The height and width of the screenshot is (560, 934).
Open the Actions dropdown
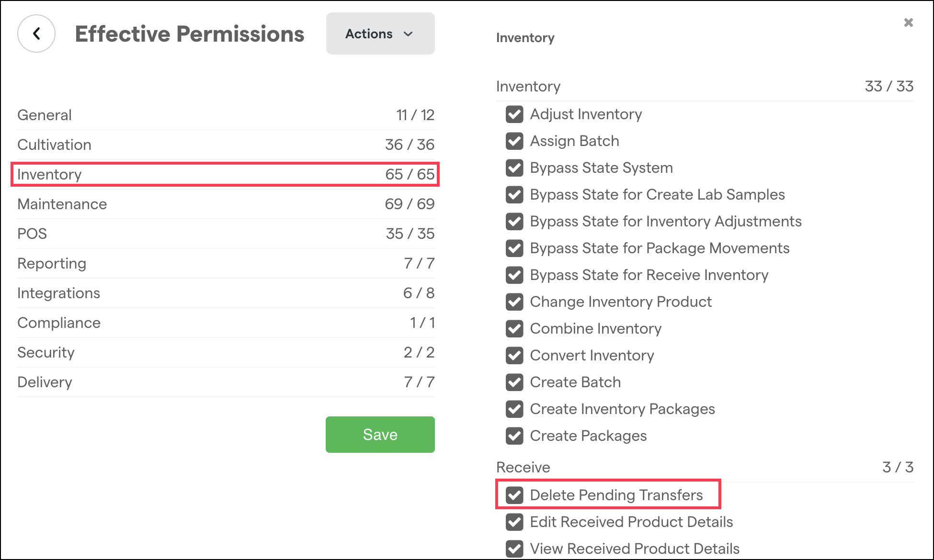tap(380, 34)
